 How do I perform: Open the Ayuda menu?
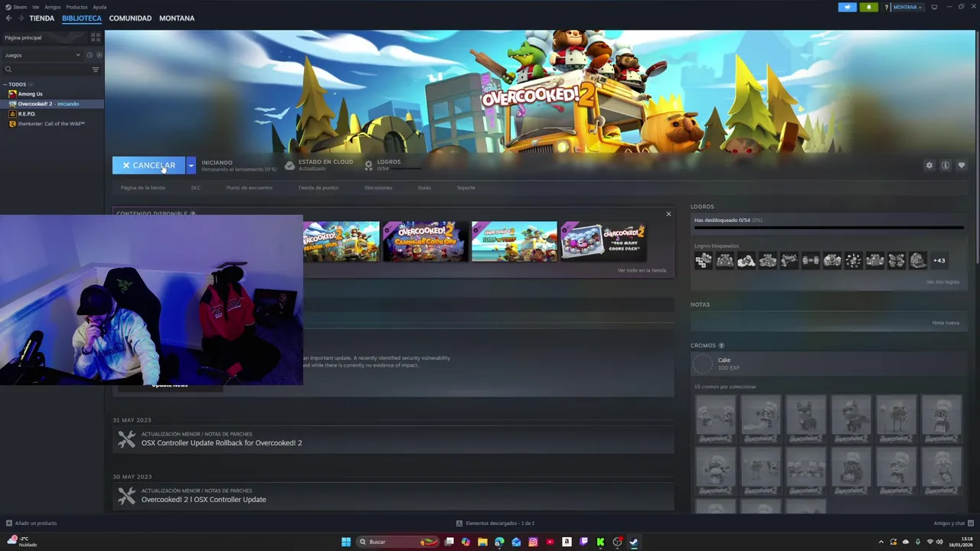click(x=100, y=7)
